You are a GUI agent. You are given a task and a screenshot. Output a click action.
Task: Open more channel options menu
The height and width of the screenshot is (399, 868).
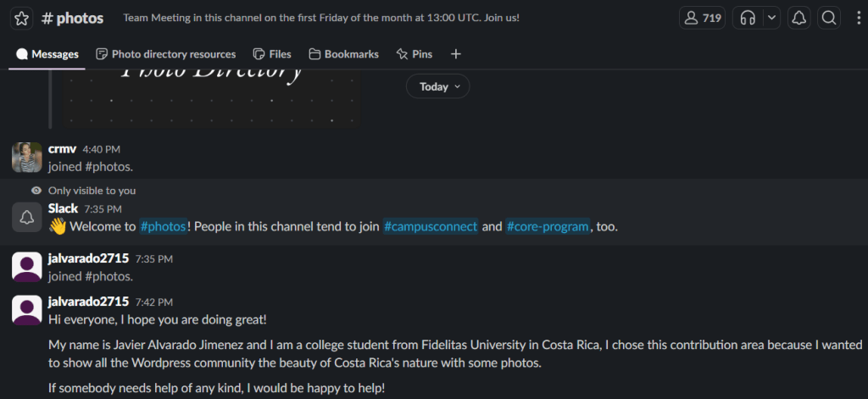858,18
